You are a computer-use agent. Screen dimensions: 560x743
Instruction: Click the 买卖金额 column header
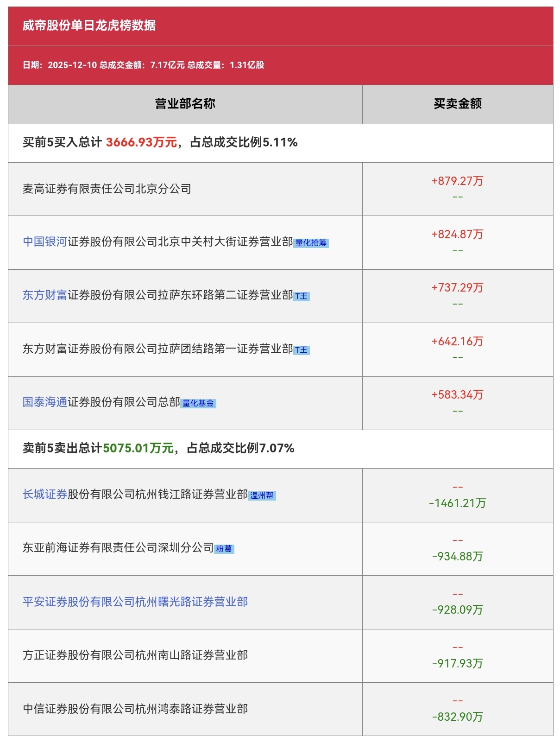(458, 104)
